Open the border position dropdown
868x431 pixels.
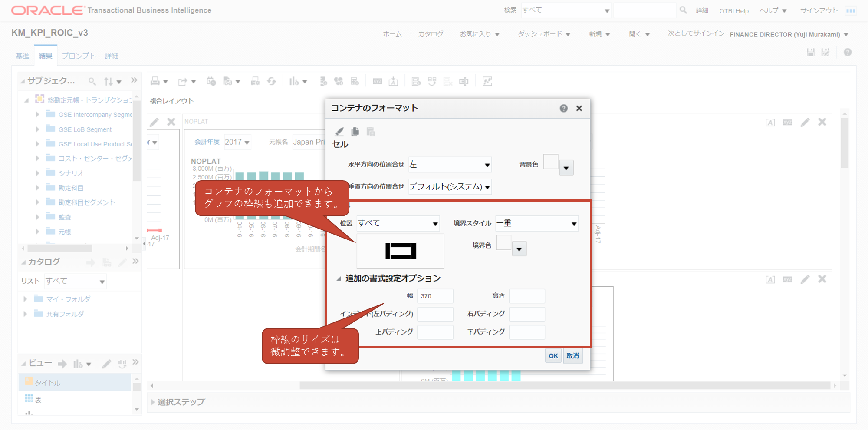click(x=398, y=223)
